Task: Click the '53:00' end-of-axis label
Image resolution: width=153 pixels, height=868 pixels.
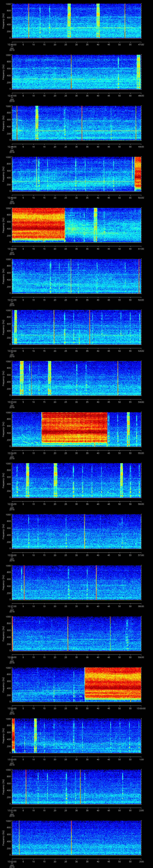Action: [x=141, y=351]
